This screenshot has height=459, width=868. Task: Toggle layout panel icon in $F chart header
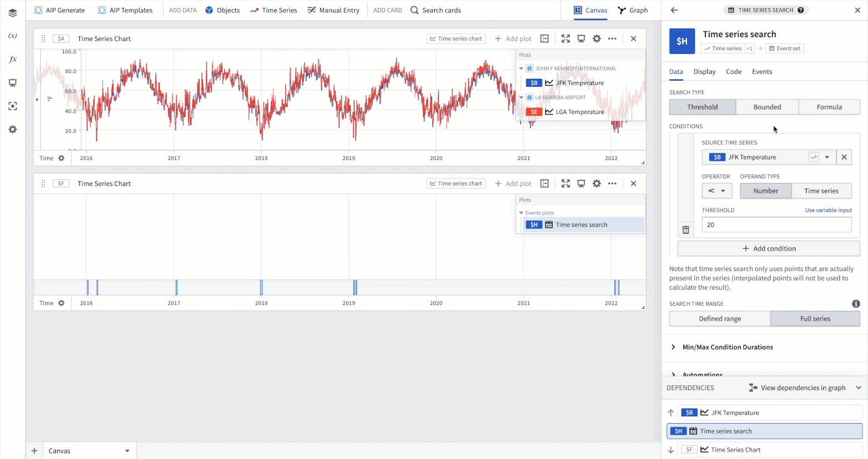(x=544, y=184)
